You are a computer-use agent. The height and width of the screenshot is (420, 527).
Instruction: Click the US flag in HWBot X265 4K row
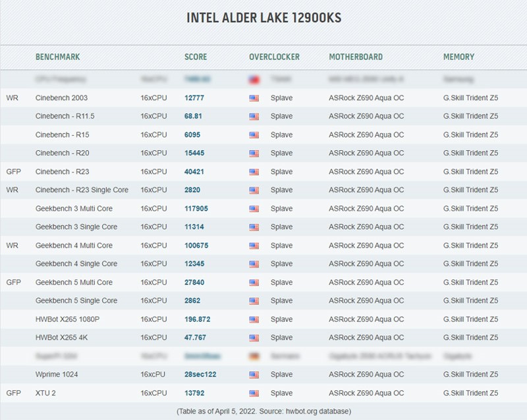[x=254, y=338]
